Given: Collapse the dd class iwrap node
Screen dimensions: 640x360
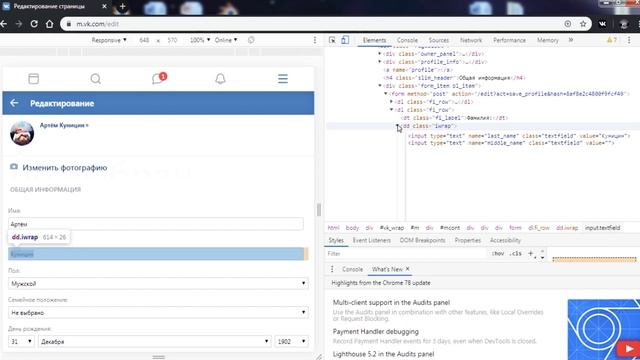Looking at the screenshot, I should 398,126.
